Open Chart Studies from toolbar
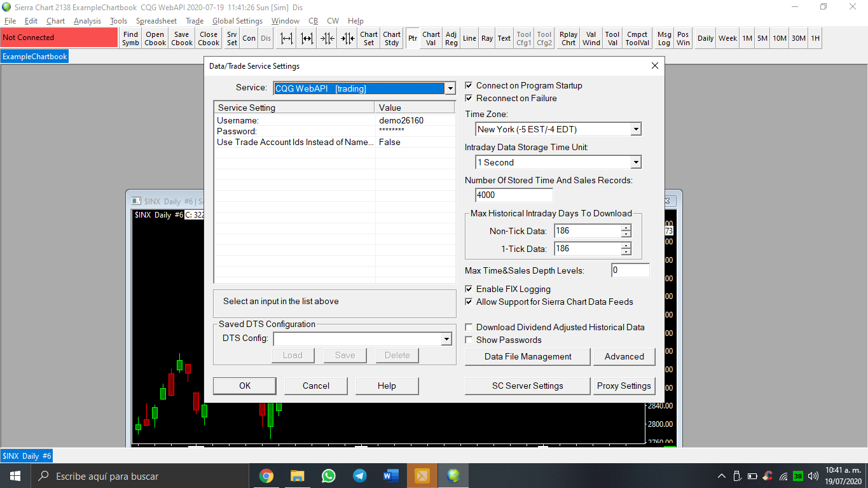 tap(392, 38)
